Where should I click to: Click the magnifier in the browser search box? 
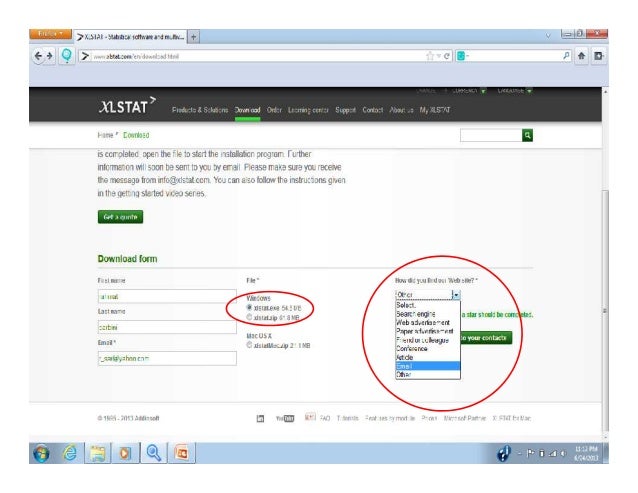point(566,56)
